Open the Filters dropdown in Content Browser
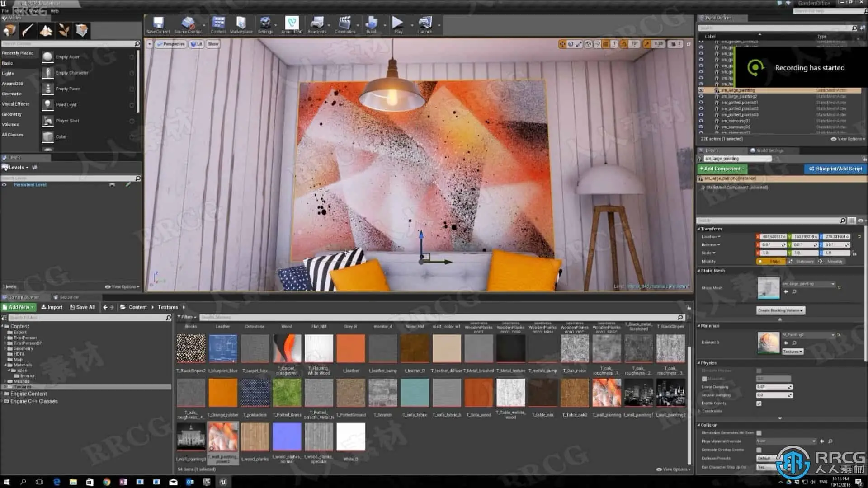This screenshot has width=868, height=488. [x=187, y=317]
